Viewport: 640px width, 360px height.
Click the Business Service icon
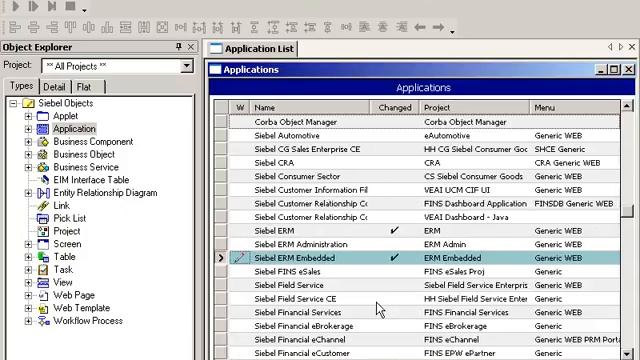click(x=43, y=167)
